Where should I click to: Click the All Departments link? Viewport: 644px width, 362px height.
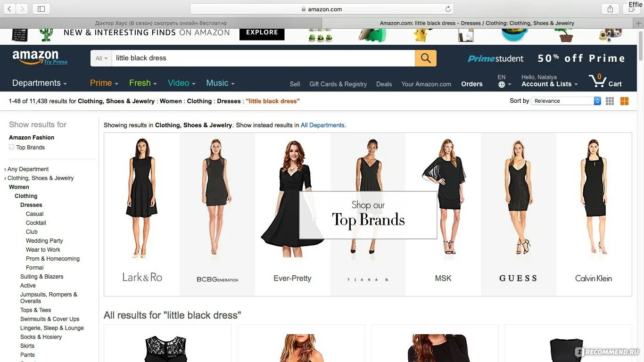322,125
